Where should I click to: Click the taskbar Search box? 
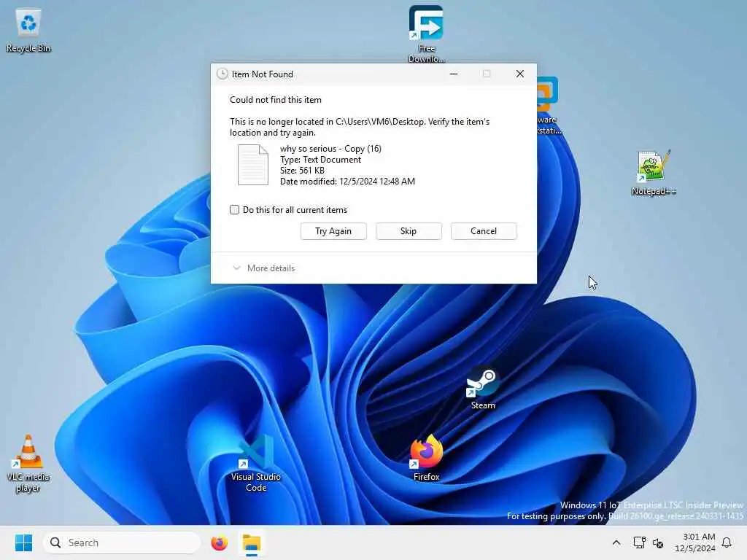(122, 542)
